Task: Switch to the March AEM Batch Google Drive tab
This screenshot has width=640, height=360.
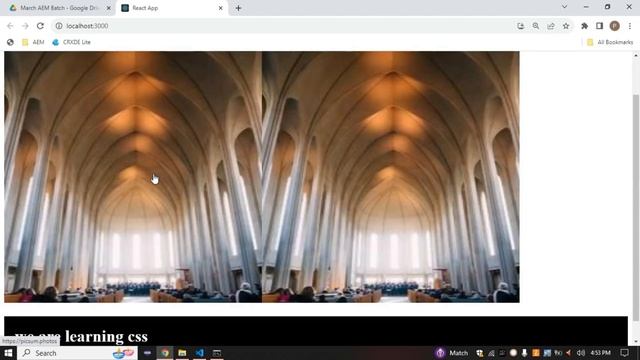Action: coord(59,8)
